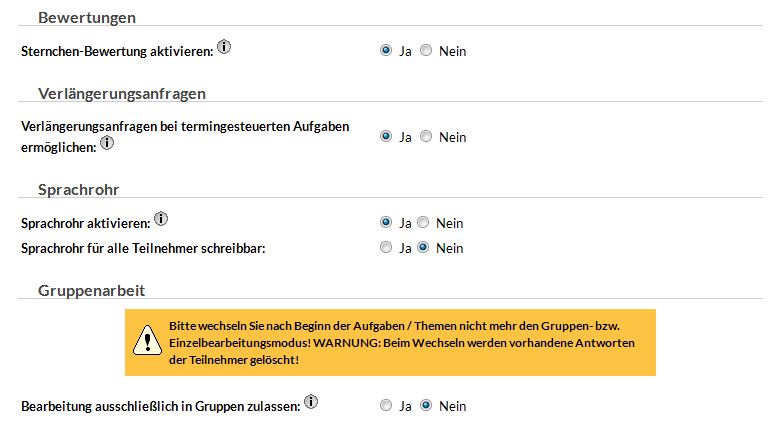Click the Bewertungen section heading
Image resolution: width=774 pixels, height=429 pixels.
(86, 17)
